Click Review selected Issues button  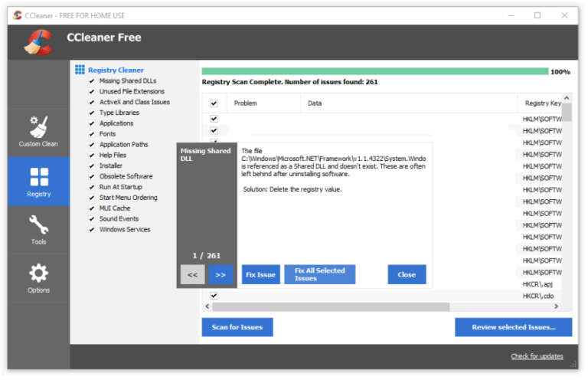click(x=514, y=327)
